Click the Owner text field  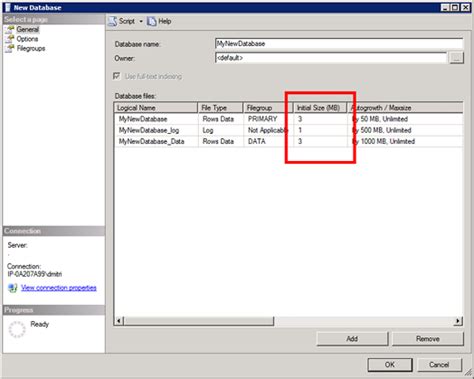[331, 58]
